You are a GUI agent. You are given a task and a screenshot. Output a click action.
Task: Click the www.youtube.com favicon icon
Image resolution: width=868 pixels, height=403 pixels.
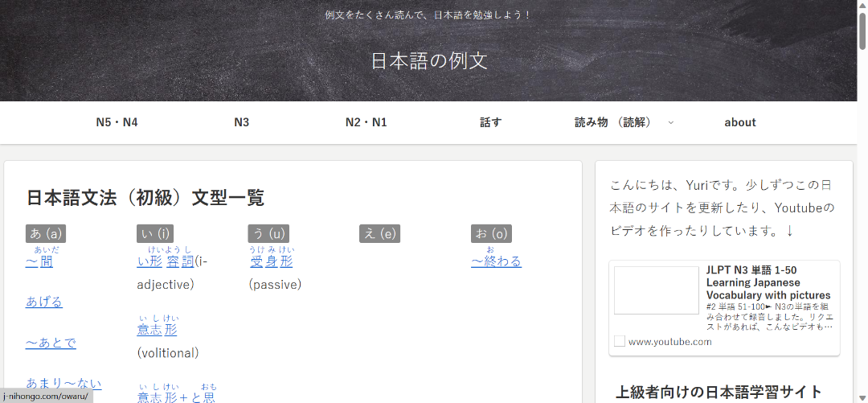point(620,342)
